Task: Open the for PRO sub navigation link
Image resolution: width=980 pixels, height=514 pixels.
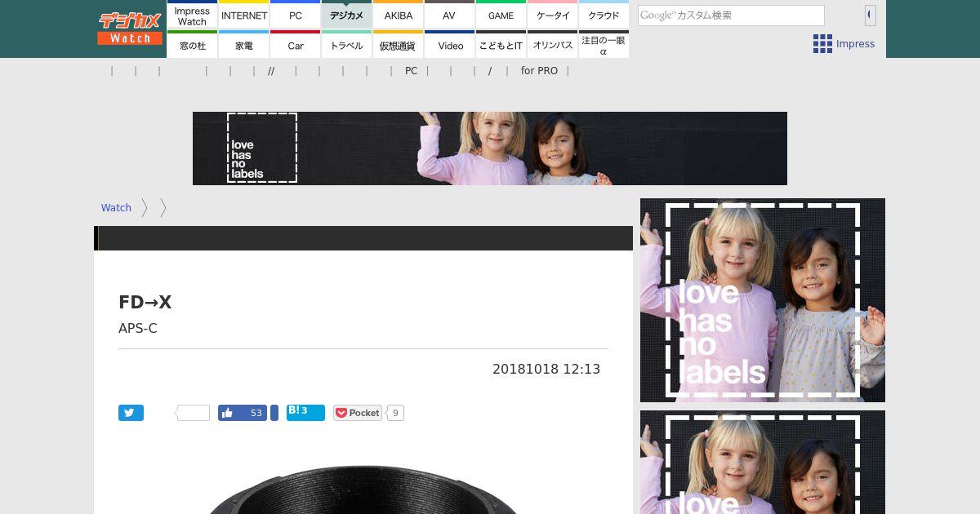Action: [x=539, y=71]
